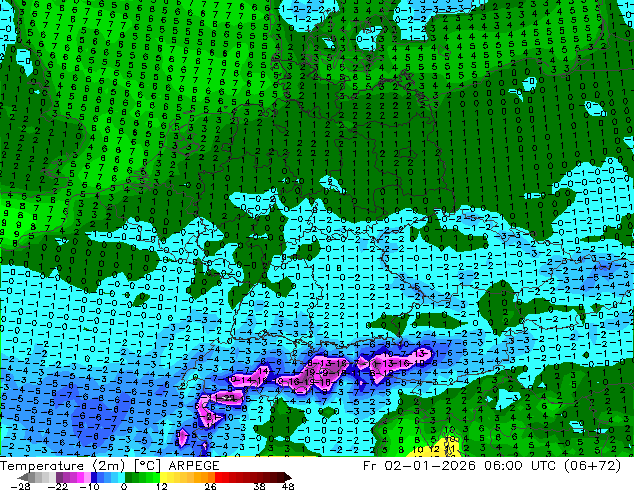
Task: Click the dark maroon right arrow of color bar
Action: [287, 477]
